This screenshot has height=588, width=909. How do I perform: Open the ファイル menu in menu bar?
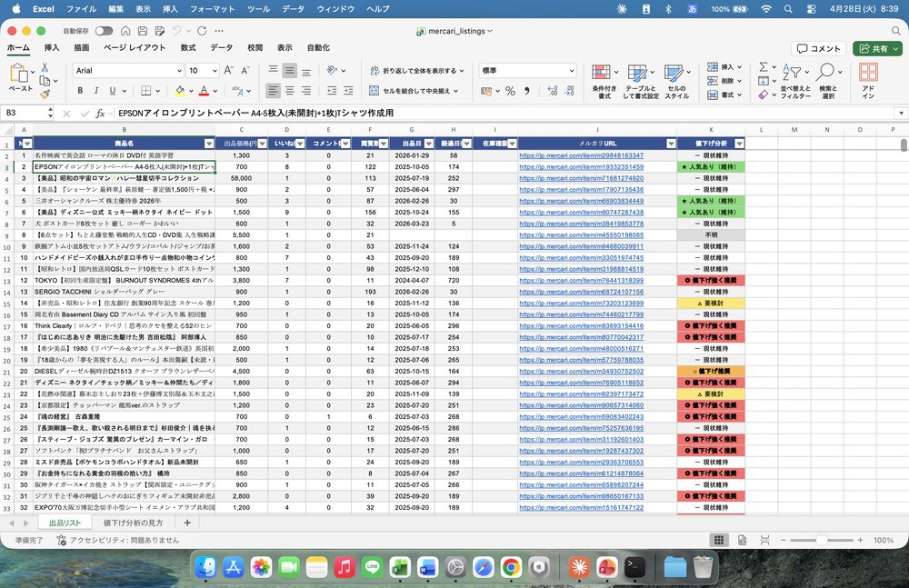[81, 9]
